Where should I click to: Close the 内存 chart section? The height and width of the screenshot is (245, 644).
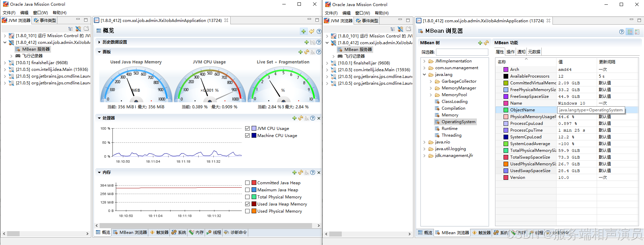[319, 172]
